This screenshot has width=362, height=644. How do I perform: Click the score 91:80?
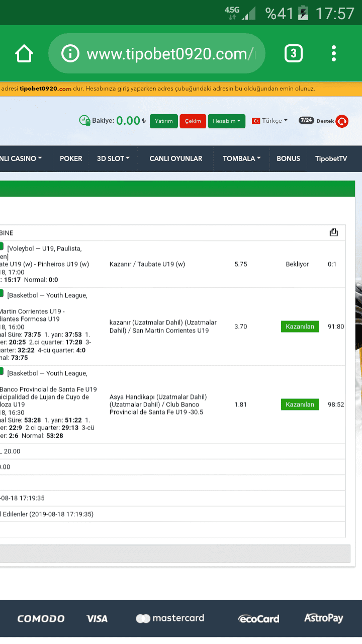(336, 327)
